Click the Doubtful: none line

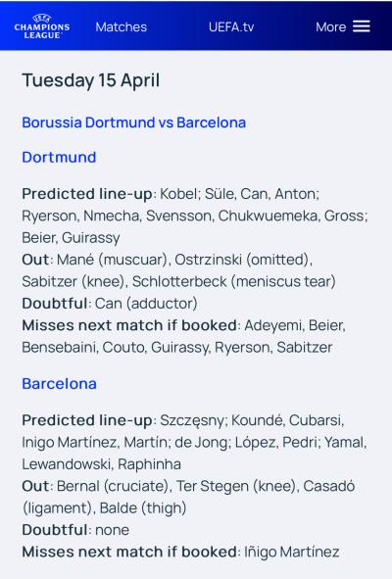(x=75, y=530)
